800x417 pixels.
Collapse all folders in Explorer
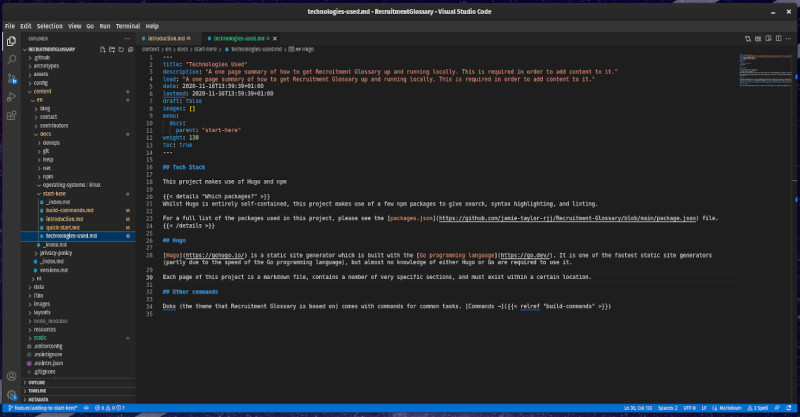pos(130,50)
